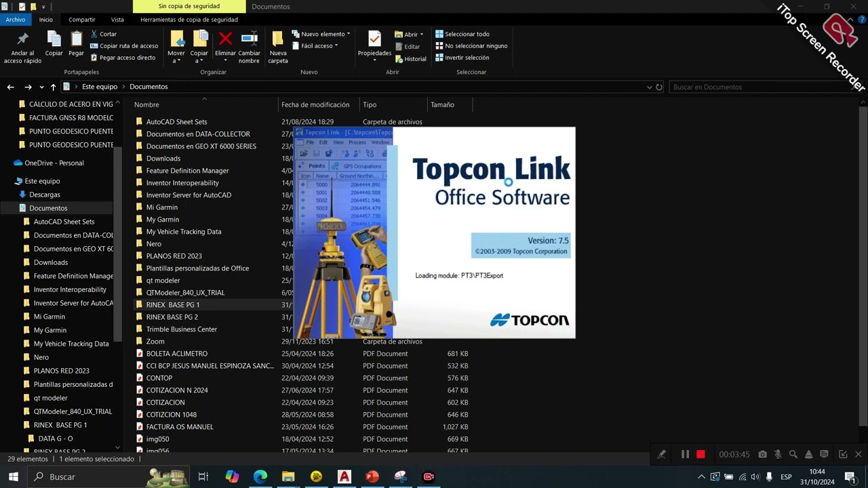The height and width of the screenshot is (488, 868).
Task: Click the Historial ribbon button
Action: [x=410, y=59]
